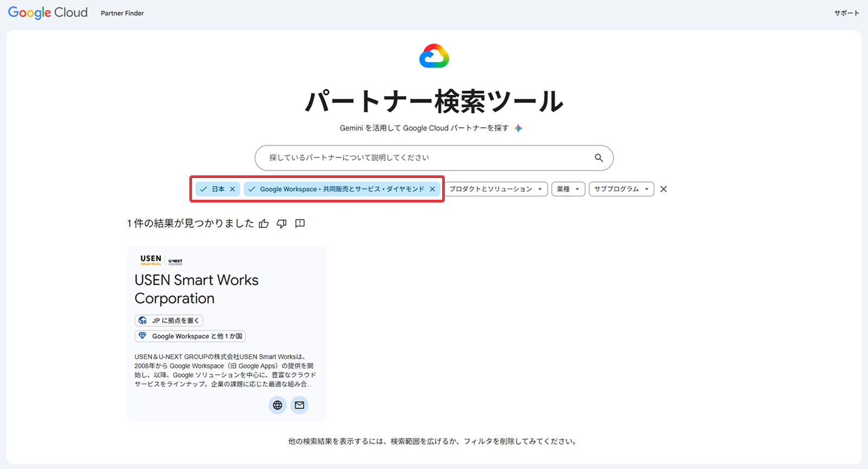Image resolution: width=868 pixels, height=469 pixels.
Task: Click the thumbs down feedback icon
Action: tap(282, 224)
